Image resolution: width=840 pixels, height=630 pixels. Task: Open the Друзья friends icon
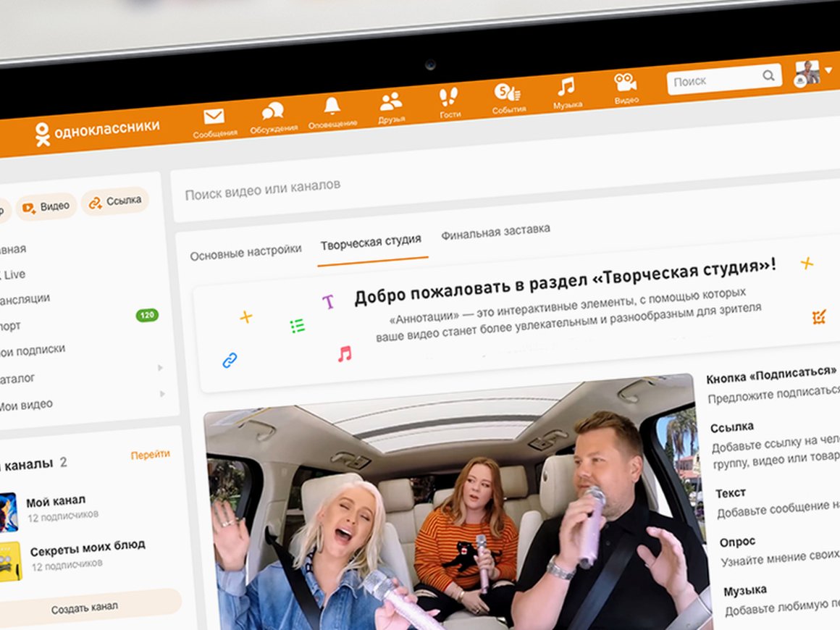point(391,102)
